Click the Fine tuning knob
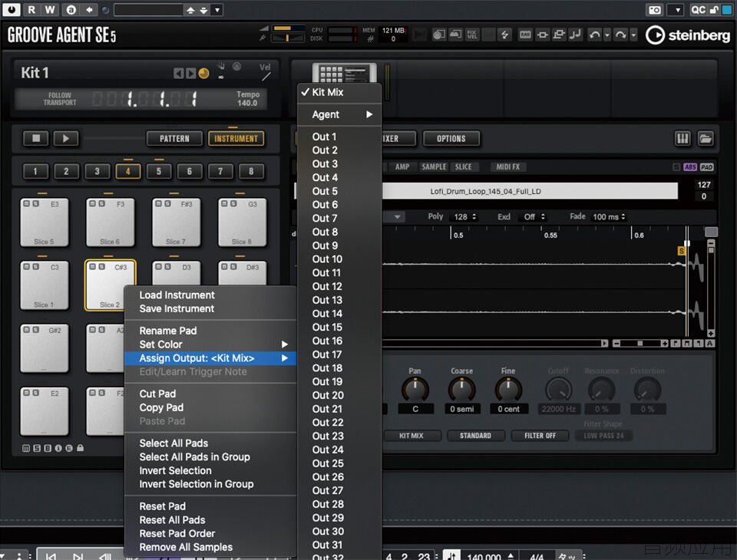 click(508, 389)
